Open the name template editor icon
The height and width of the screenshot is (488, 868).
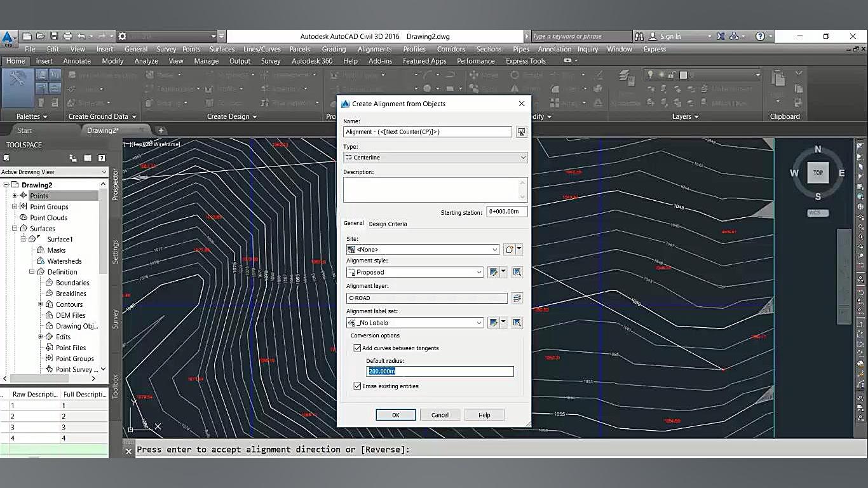(521, 132)
